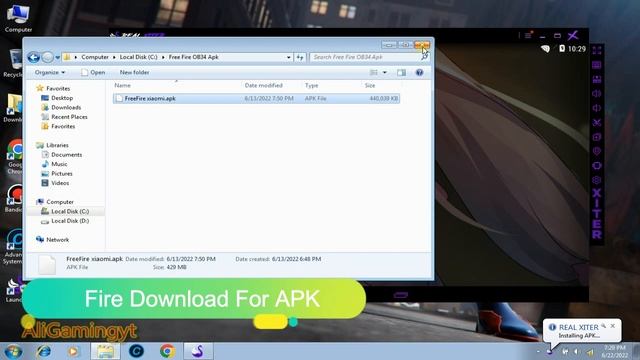
Task: Select Libraries in navigation pane
Action: pyautogui.click(x=57, y=145)
